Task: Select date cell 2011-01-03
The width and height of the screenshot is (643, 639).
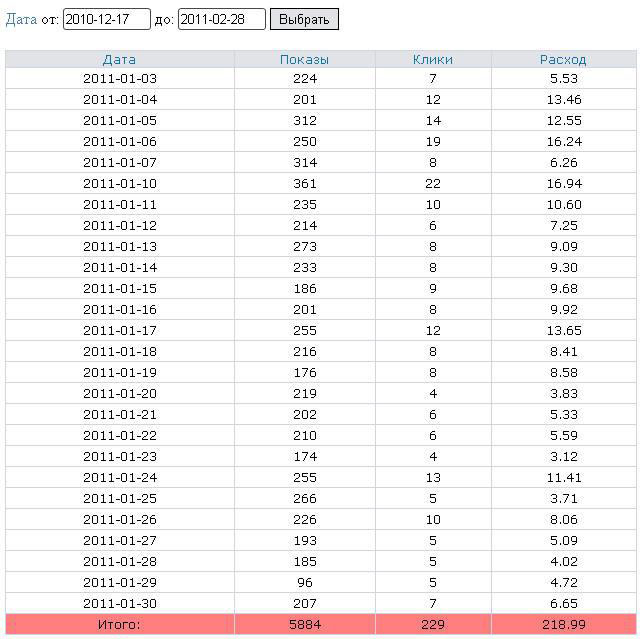Action: [x=120, y=79]
